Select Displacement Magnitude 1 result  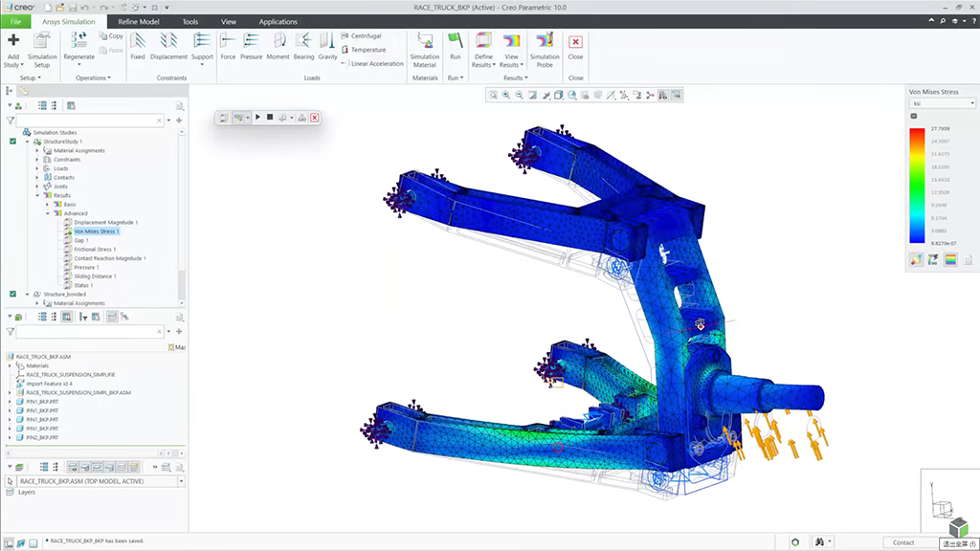click(x=105, y=222)
